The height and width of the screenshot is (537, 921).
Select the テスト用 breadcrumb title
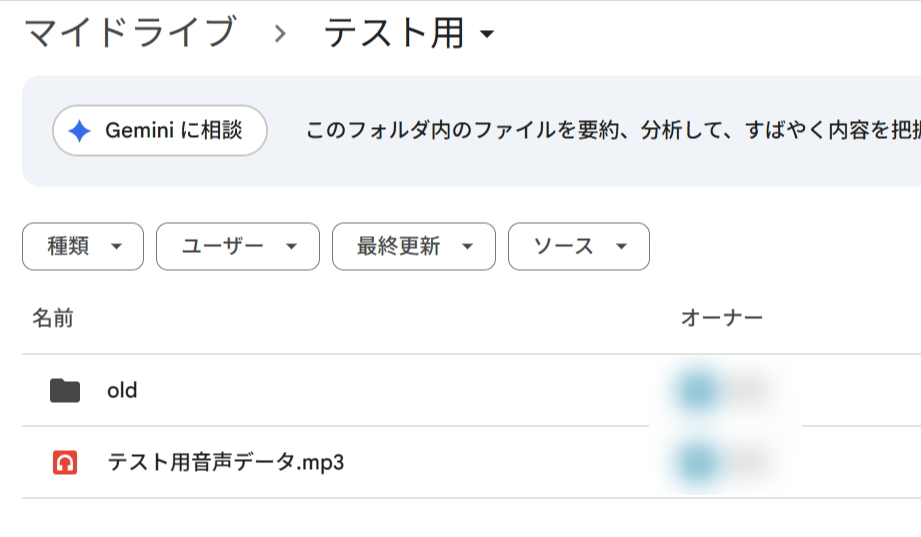394,32
